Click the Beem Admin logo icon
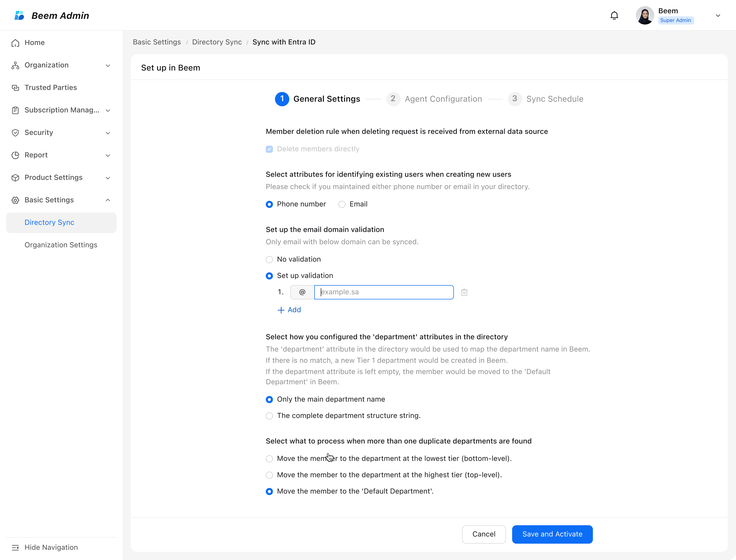 19,15
